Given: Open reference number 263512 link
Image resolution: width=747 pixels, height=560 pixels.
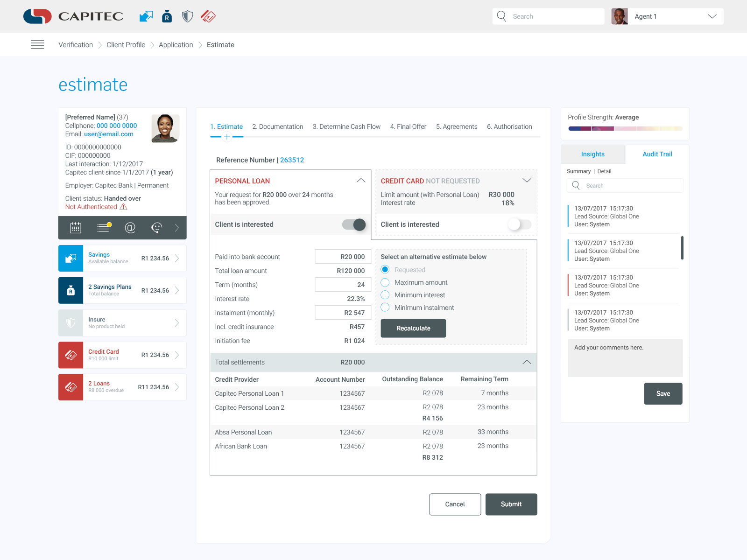Looking at the screenshot, I should 292,160.
